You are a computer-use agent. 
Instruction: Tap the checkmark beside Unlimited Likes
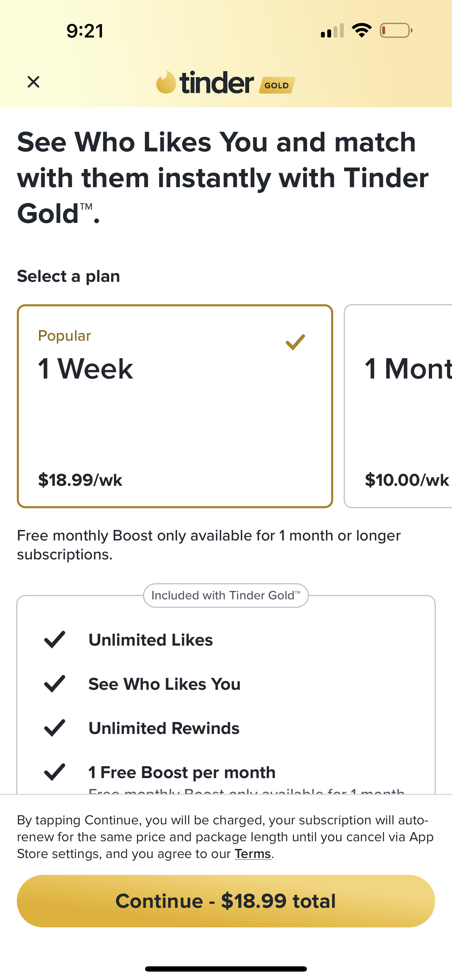click(55, 640)
